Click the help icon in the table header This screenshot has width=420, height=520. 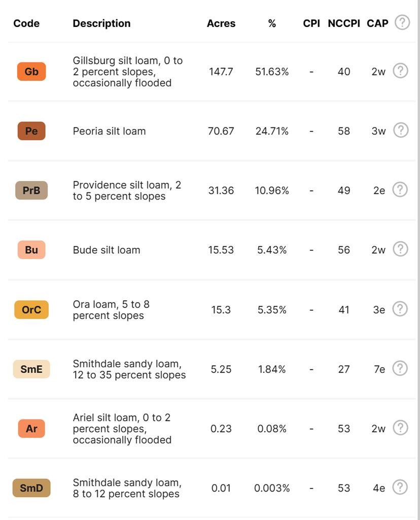[402, 23]
